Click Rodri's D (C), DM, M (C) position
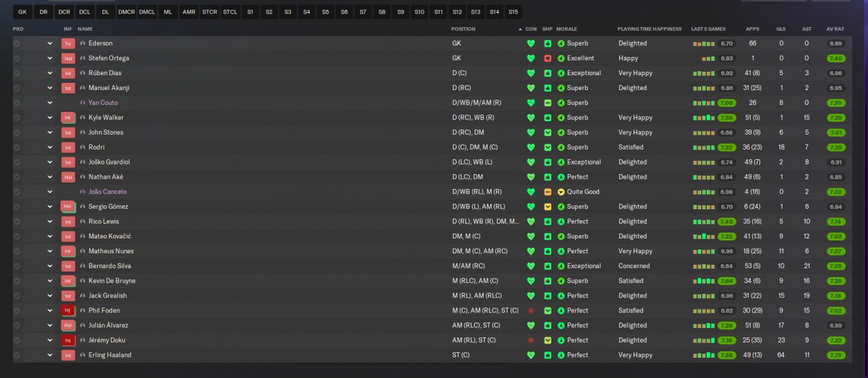This screenshot has width=868, height=378. click(x=475, y=147)
